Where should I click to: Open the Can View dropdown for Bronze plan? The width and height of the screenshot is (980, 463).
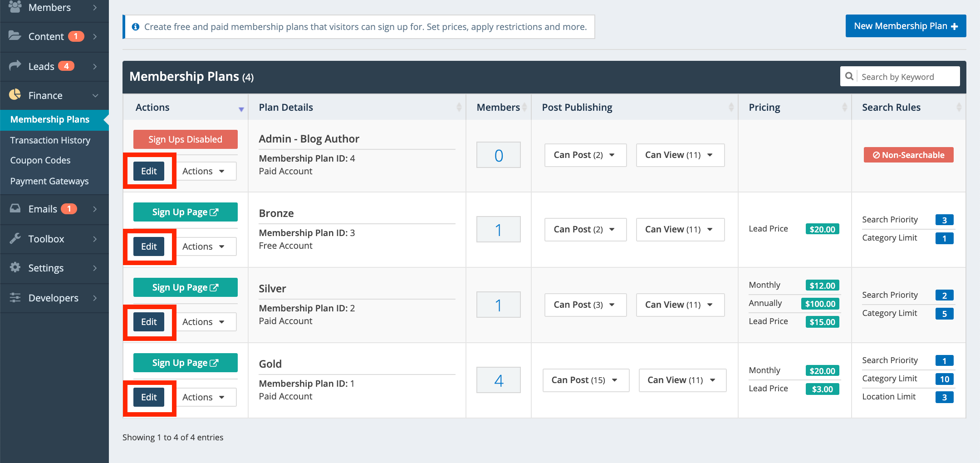click(x=680, y=229)
